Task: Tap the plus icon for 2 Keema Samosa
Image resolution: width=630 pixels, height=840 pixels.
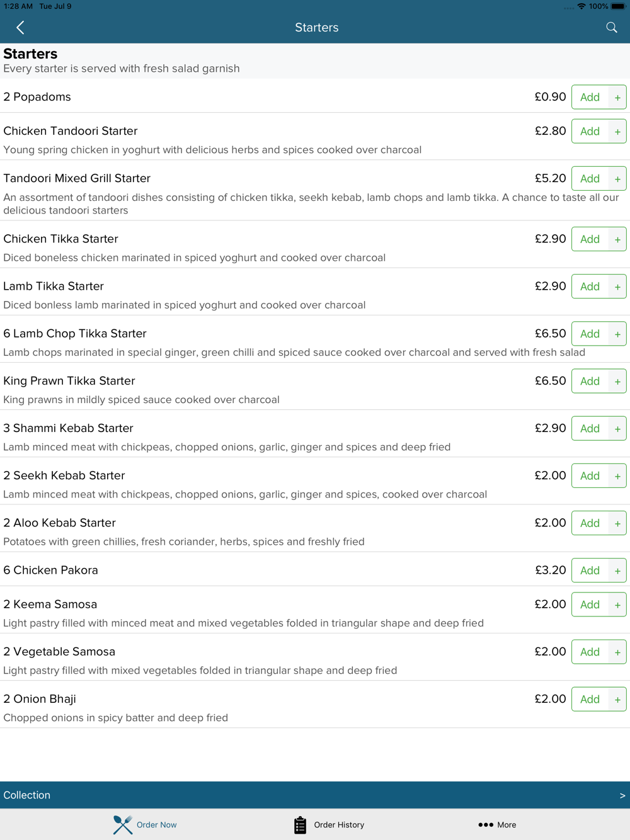Action: coord(617,605)
